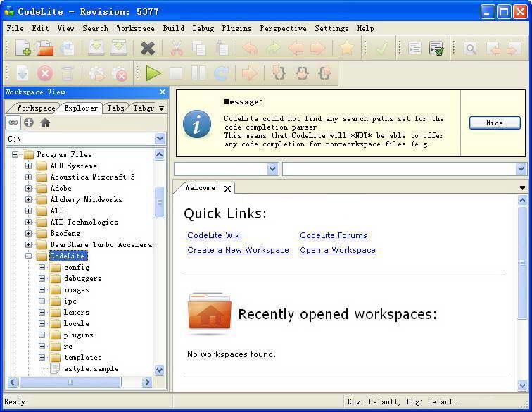The height and width of the screenshot is (412, 532).
Task: Click the plus icon in Explorer toolbar
Action: (x=29, y=123)
